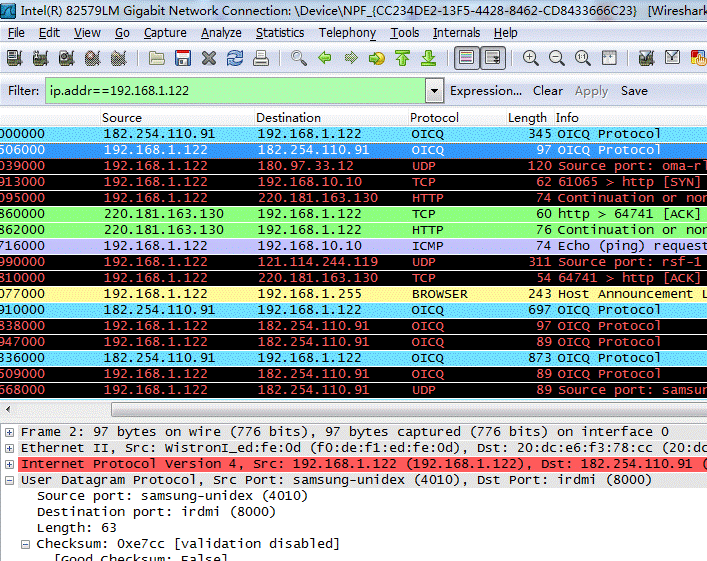The width and height of the screenshot is (707, 561).
Task: Select the UDP packet to 180.97.33.12
Action: point(354,166)
